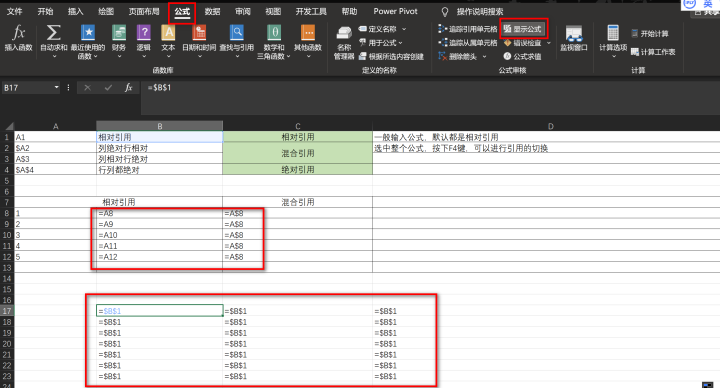Switch to the Help (帮助) tab
Image resolution: width=720 pixels, height=388 pixels.
click(349, 11)
